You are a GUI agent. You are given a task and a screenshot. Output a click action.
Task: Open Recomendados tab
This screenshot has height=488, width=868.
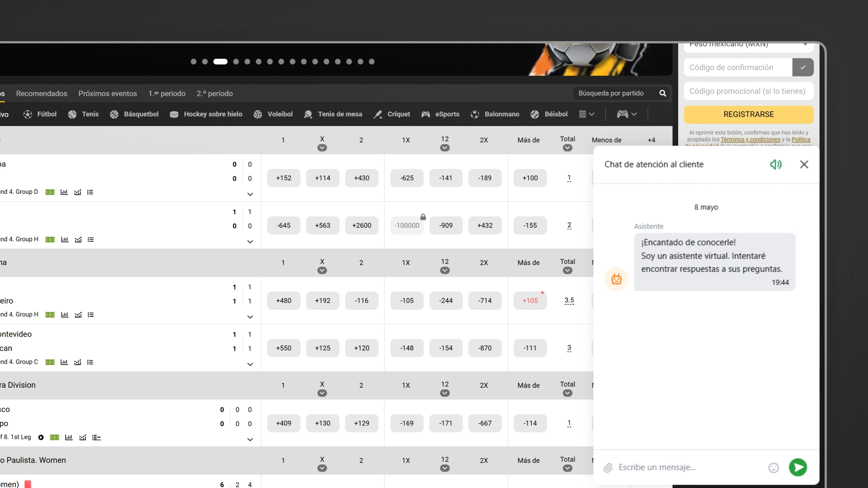[42, 94]
